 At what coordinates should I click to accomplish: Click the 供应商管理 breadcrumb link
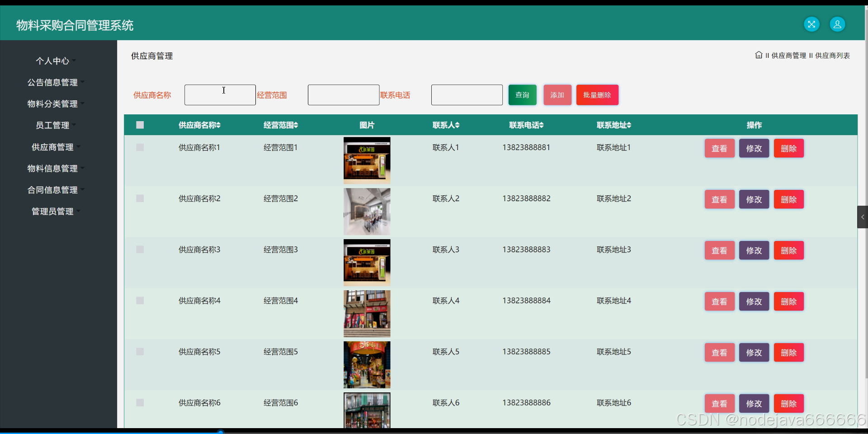click(789, 56)
